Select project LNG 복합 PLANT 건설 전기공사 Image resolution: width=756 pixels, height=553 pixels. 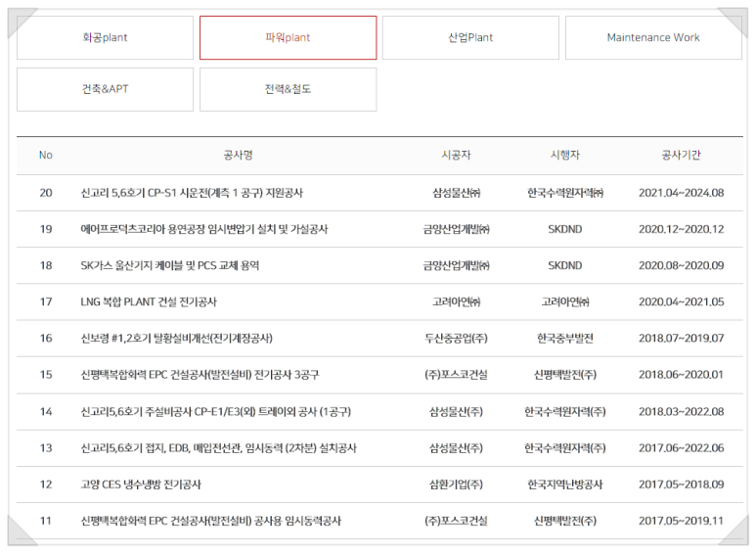tap(149, 302)
